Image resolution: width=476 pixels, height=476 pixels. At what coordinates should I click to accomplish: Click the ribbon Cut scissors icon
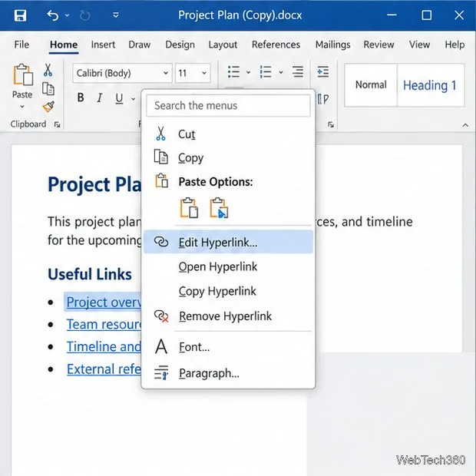(x=48, y=70)
